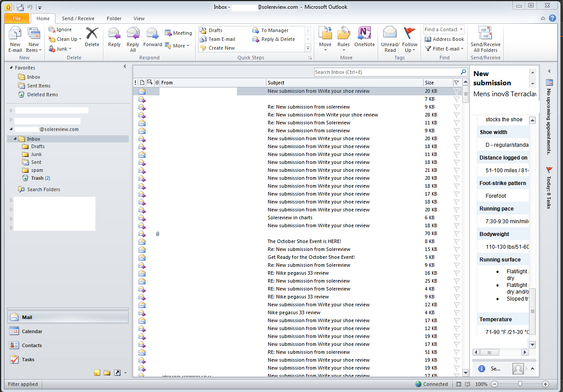Sort messages by Subject column
Image resolution: width=563 pixels, height=392 pixels.
tap(345, 83)
